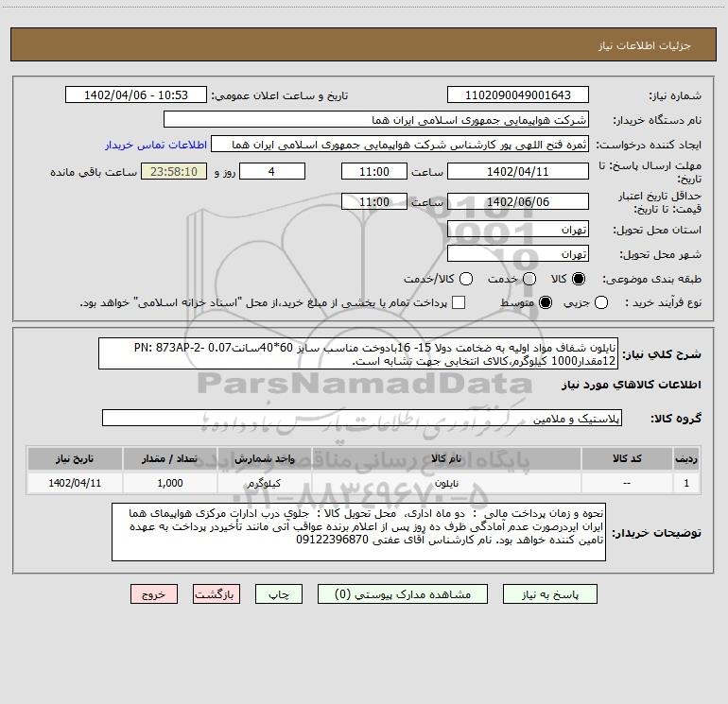Screen dimensions: 728x704
Task: Click the تاریخ و ساعت اعلان عمومی label
Action: coord(280,95)
